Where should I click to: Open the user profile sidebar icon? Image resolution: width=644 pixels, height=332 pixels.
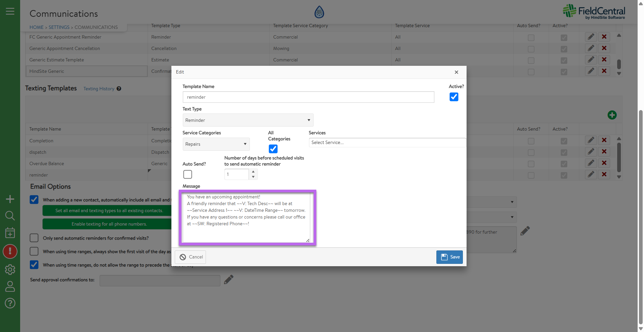pyautogui.click(x=10, y=286)
